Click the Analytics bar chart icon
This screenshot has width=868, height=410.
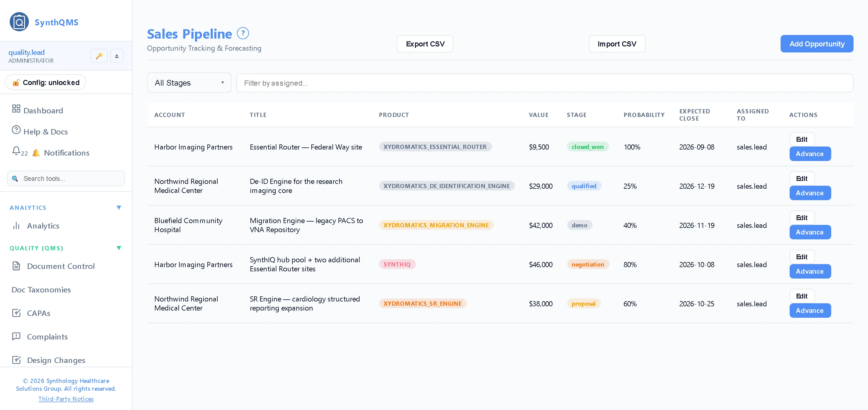point(16,225)
